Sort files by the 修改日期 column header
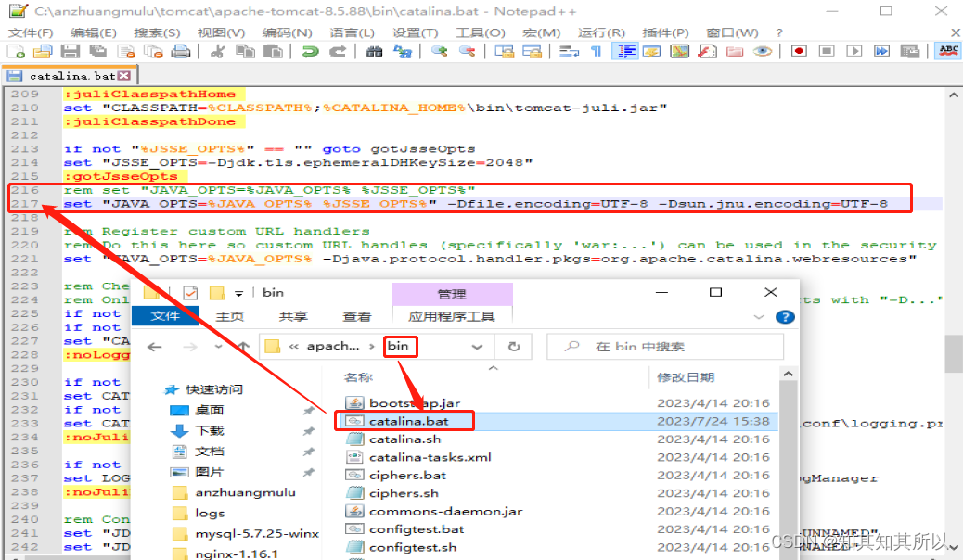The width and height of the screenshot is (963, 560). [686, 377]
